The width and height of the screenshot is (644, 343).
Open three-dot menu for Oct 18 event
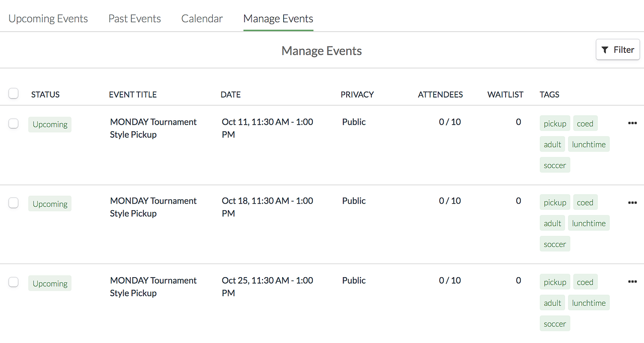coord(632,203)
